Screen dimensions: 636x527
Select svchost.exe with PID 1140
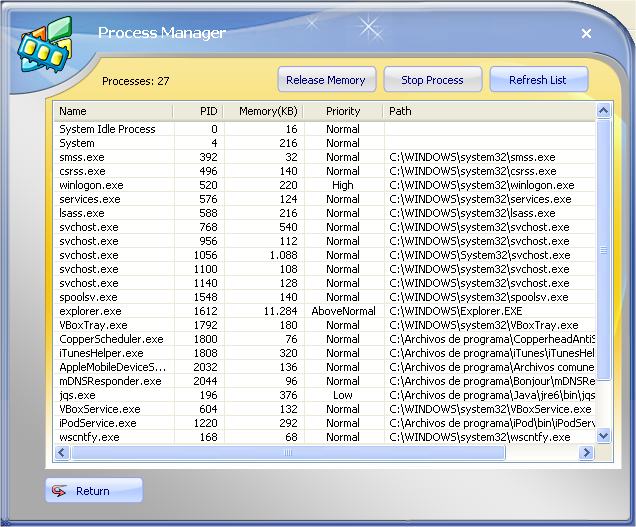tap(324, 283)
